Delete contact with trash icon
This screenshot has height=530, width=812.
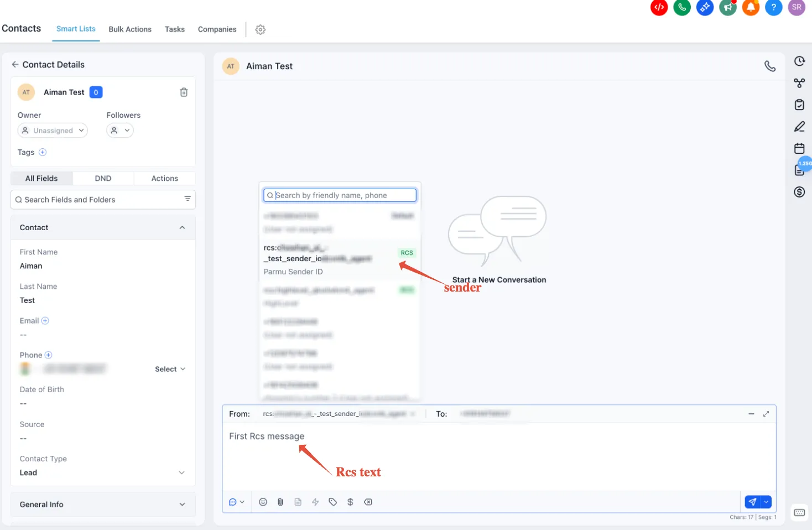[x=184, y=92]
